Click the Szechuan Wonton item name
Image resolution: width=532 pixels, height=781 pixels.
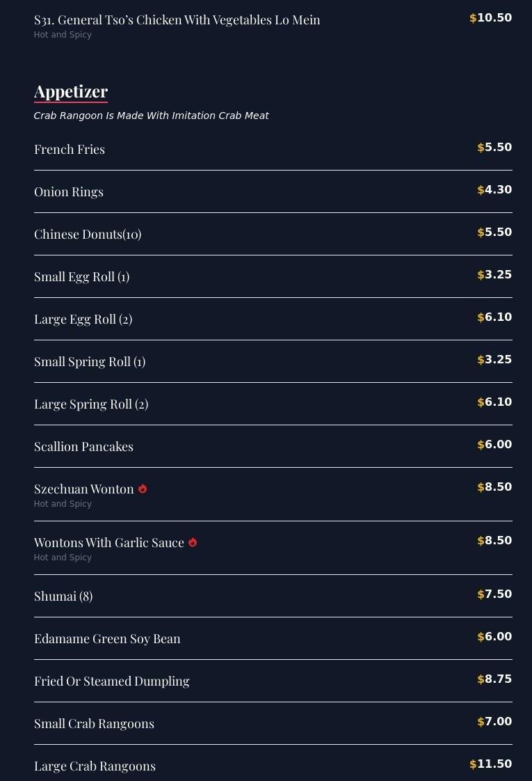tap(84, 489)
